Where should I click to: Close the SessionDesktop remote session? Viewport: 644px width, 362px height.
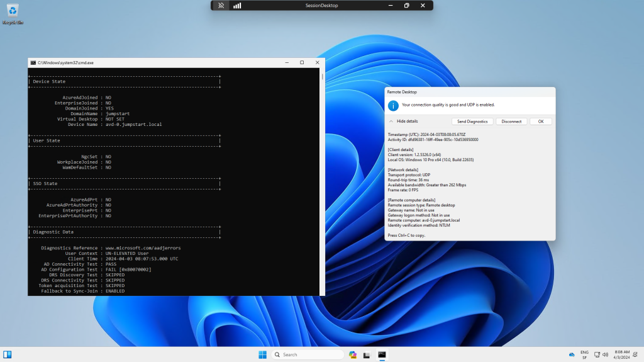click(x=423, y=5)
